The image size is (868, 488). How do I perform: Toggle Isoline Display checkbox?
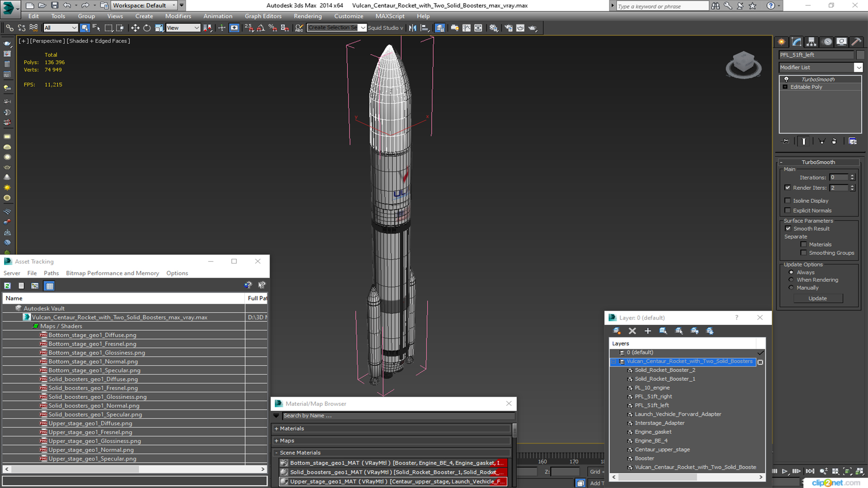(x=788, y=200)
